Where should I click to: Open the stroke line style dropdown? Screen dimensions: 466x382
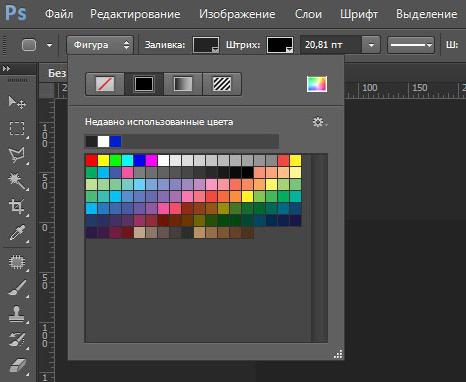[411, 45]
